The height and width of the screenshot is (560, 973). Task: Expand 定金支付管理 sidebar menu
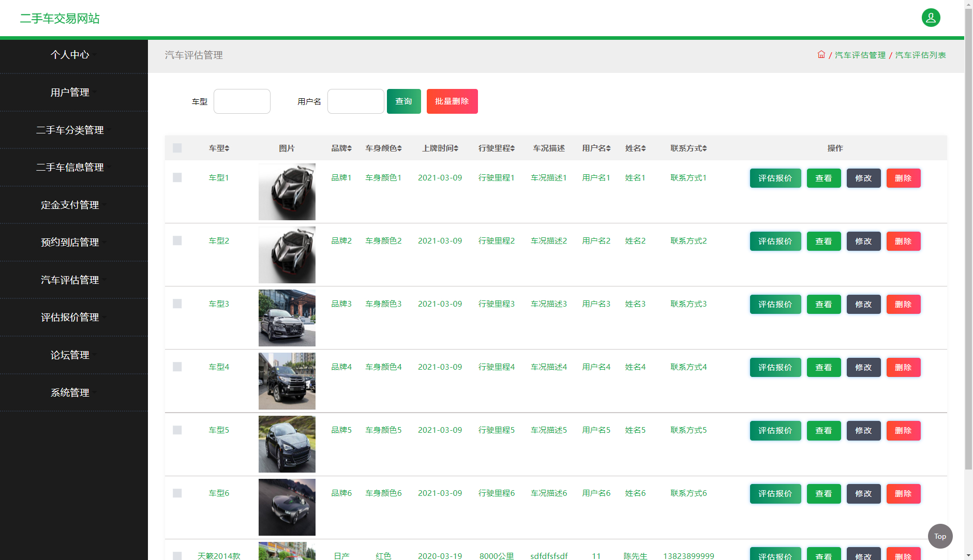click(73, 205)
